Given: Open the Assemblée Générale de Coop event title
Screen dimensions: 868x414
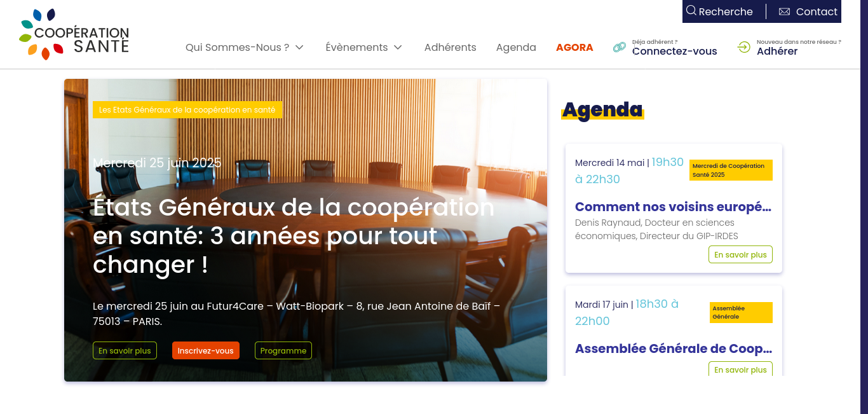Looking at the screenshot, I should point(674,348).
